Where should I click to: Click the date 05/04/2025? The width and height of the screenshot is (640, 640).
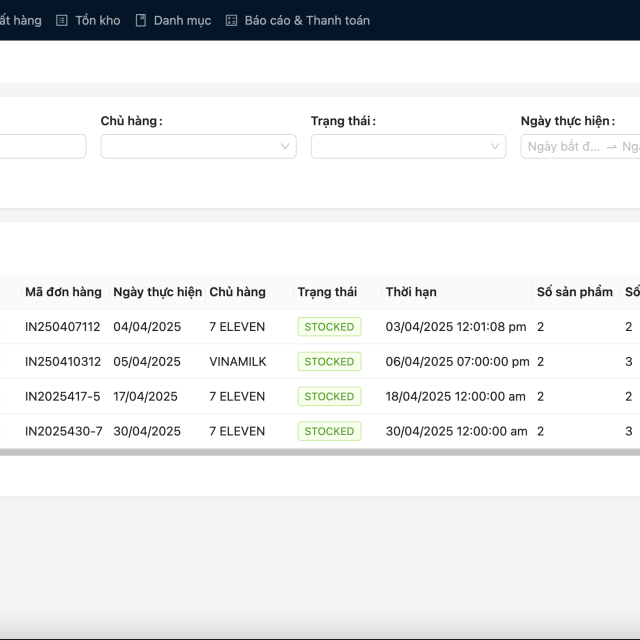point(147,361)
